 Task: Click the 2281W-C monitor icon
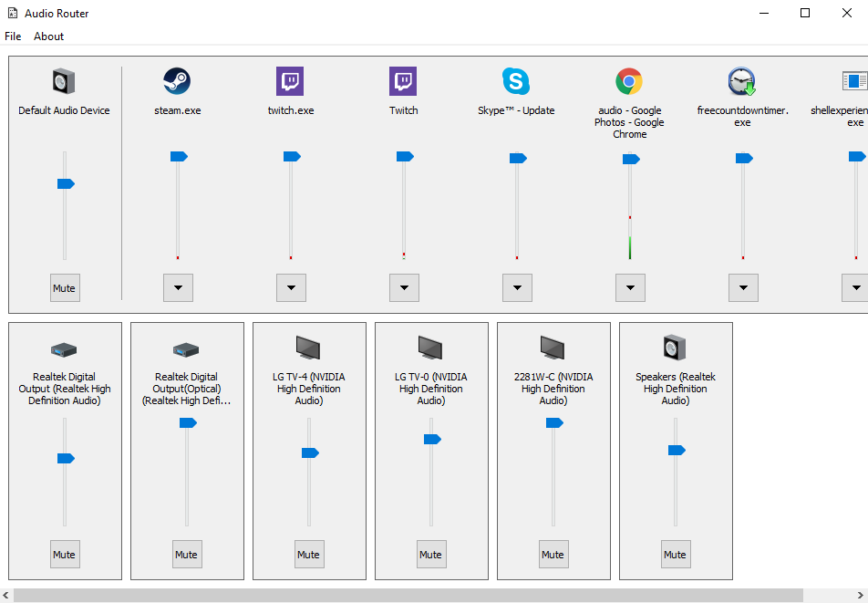coord(553,348)
